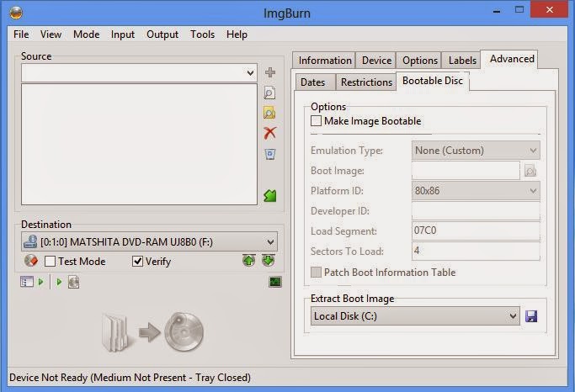575x392 pixels.
Task: Click the first green play arrow icon
Action: coord(40,282)
